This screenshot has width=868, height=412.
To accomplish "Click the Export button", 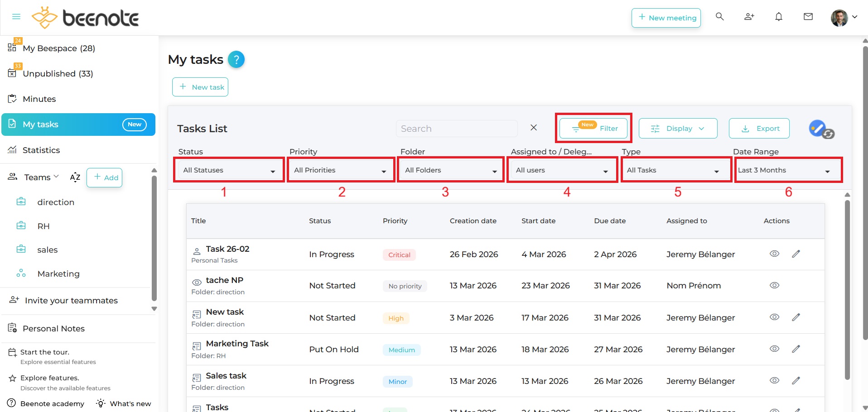I will coord(759,128).
